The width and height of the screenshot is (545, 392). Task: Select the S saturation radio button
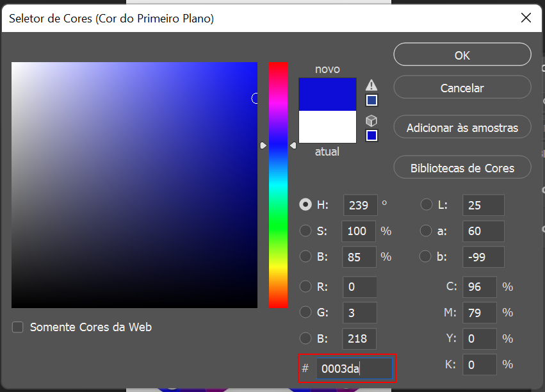[305, 231]
